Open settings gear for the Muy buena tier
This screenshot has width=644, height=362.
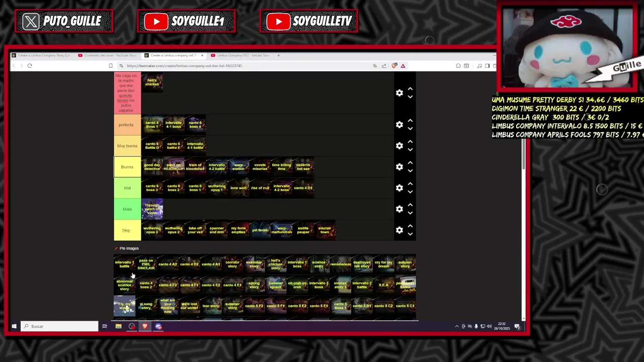399,146
